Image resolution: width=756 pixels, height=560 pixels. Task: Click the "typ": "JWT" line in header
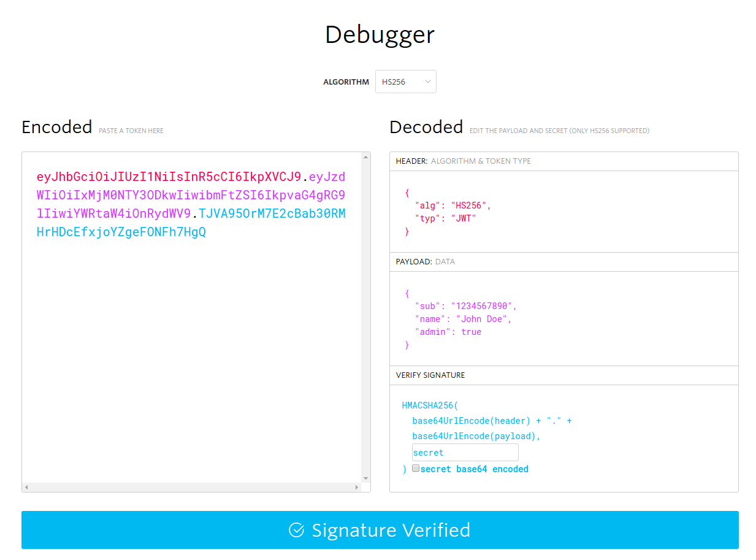[x=445, y=218]
